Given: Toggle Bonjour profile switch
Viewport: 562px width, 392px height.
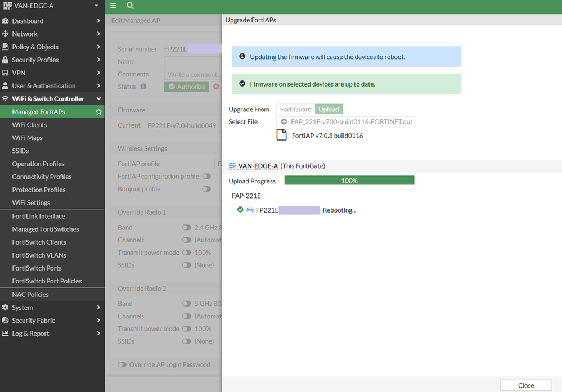Looking at the screenshot, I should [x=206, y=189].
